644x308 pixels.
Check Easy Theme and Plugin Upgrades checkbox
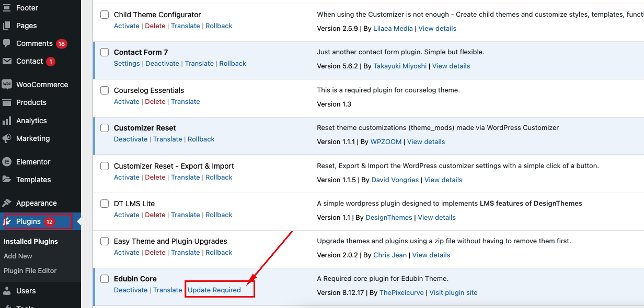click(105, 241)
